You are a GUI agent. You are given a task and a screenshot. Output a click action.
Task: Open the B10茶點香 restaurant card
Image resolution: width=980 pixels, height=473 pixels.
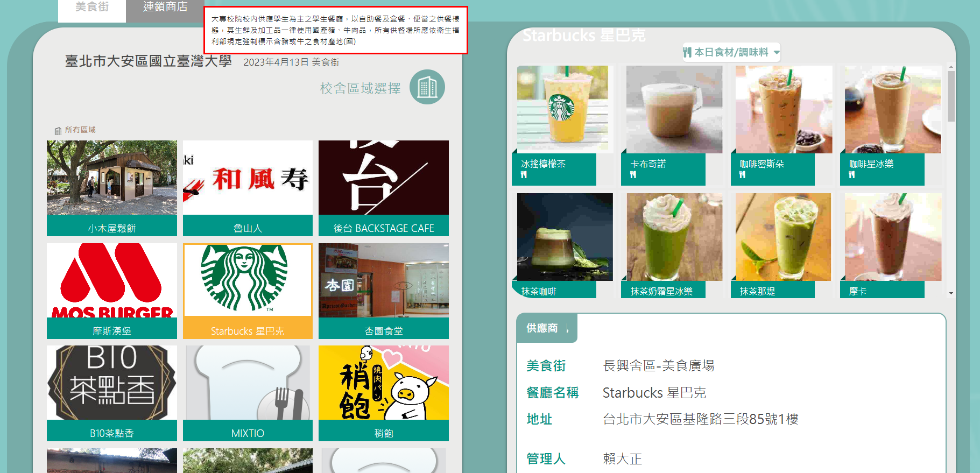[112, 393]
